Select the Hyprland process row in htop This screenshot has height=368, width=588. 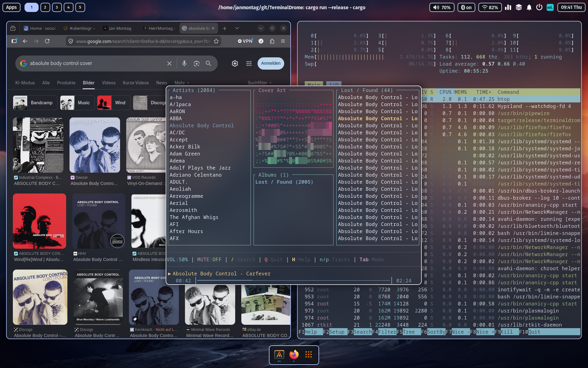tap(500, 106)
